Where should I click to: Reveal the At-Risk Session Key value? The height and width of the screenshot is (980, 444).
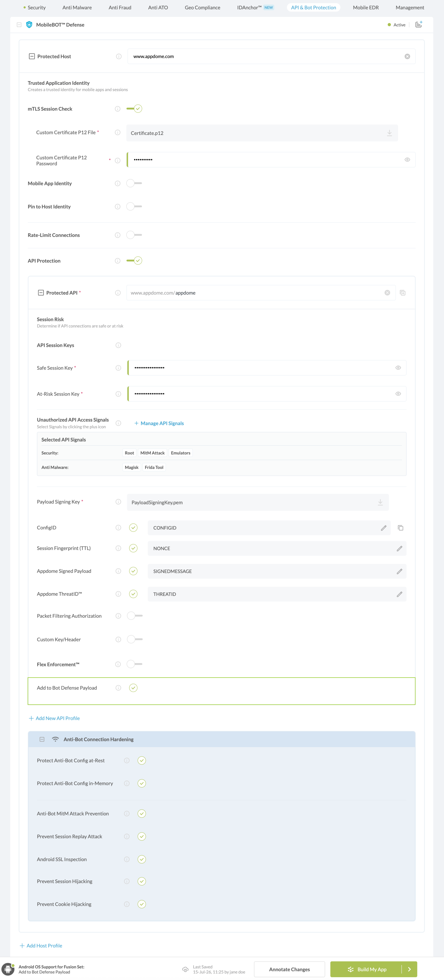click(x=398, y=394)
